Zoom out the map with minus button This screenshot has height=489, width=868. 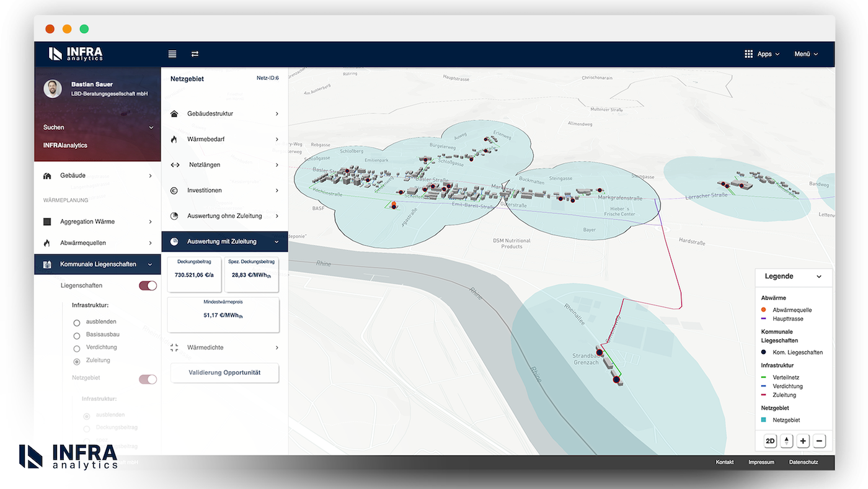coord(820,441)
